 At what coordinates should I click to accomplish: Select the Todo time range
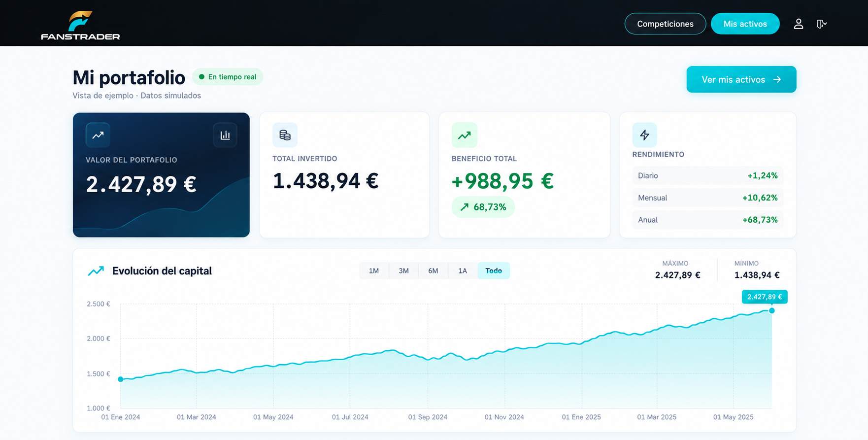(x=494, y=271)
